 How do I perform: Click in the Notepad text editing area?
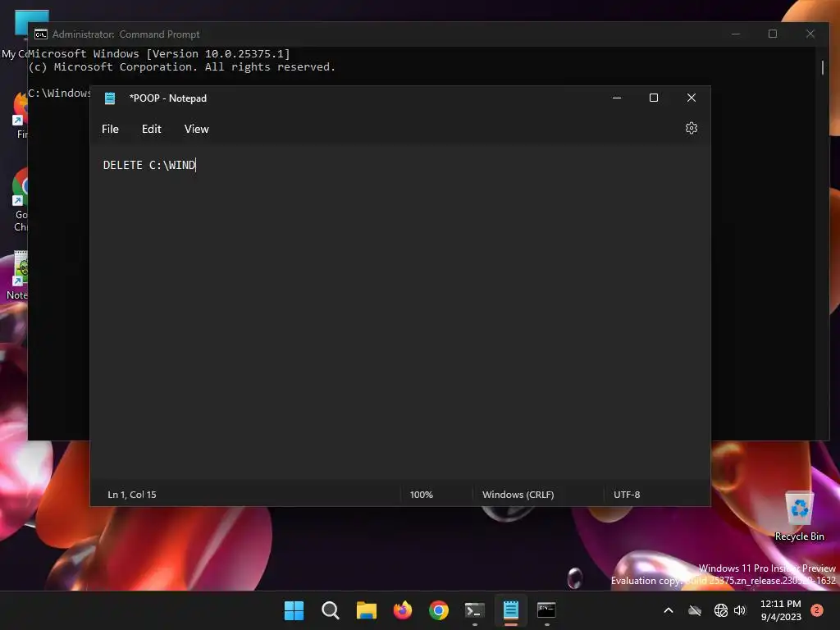coord(400,313)
